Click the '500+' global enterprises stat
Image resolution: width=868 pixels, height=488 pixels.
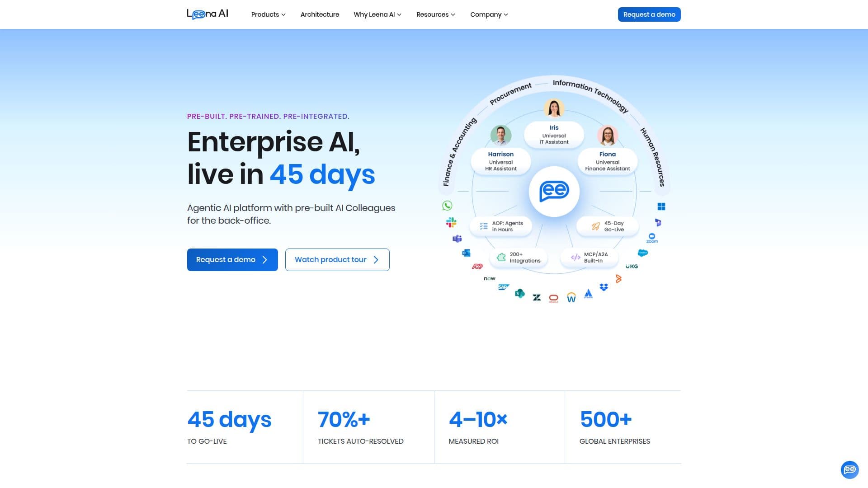(606, 419)
